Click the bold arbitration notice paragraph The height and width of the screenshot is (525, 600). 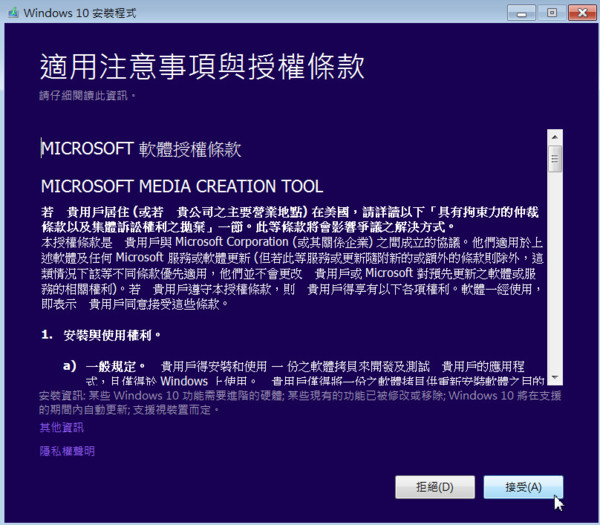pyautogui.click(x=290, y=220)
